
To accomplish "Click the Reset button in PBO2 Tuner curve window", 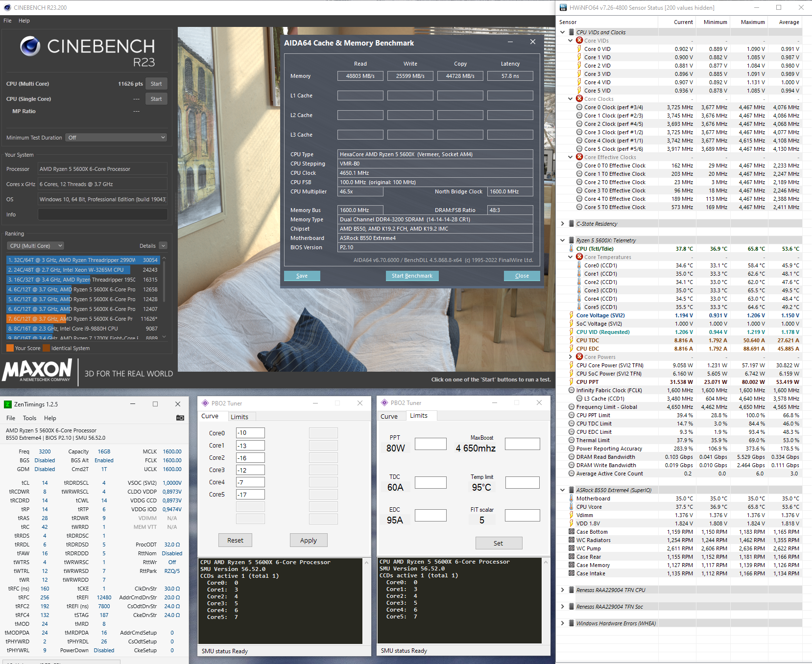I will pos(235,540).
